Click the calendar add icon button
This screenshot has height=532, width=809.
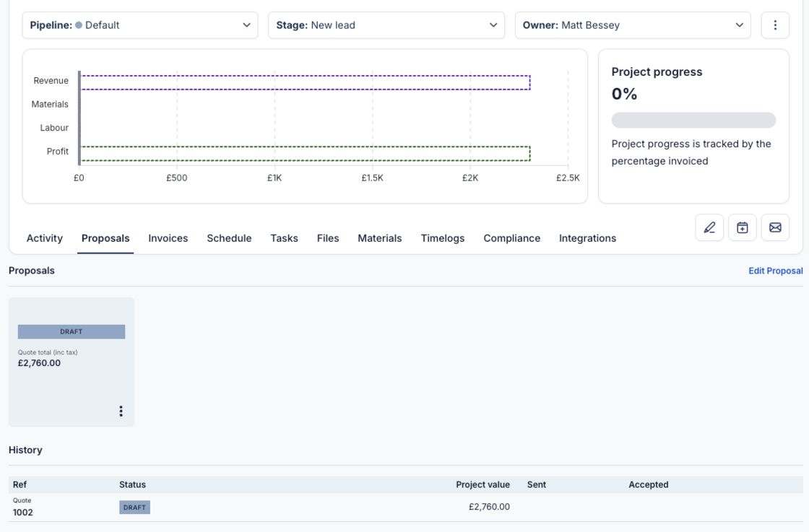pyautogui.click(x=742, y=227)
